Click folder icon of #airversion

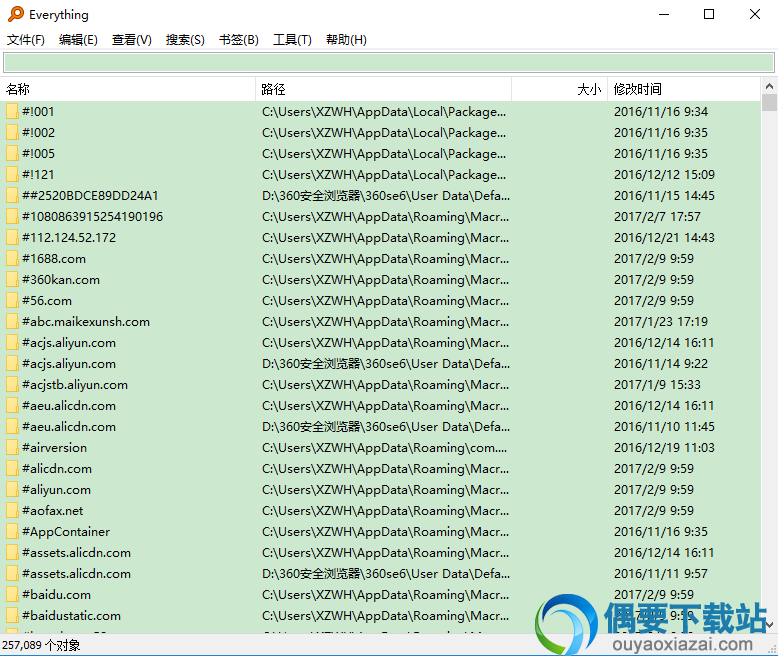point(12,448)
